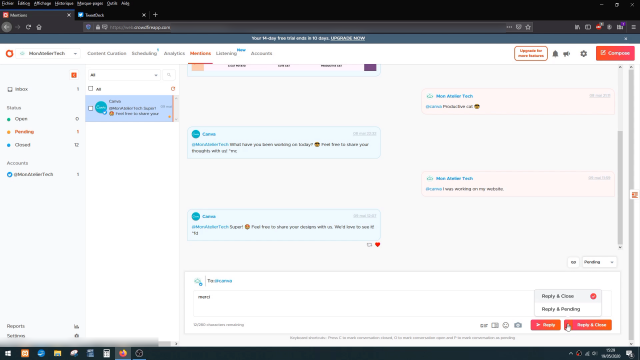The width and height of the screenshot is (640, 360).
Task: Open the emoji picker in reply box
Action: 506,325
